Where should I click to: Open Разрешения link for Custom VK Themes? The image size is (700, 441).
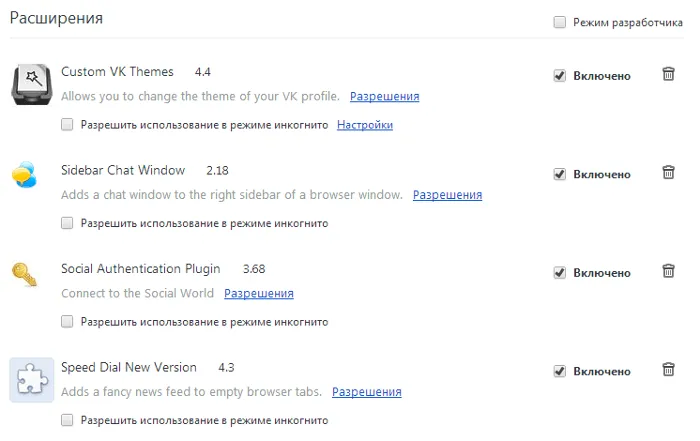tap(384, 96)
